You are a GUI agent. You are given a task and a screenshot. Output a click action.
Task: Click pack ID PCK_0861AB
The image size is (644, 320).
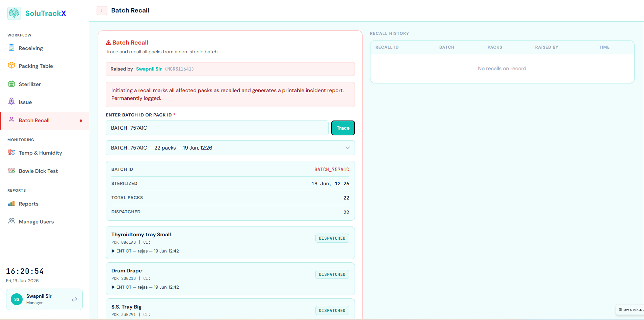(x=124, y=242)
